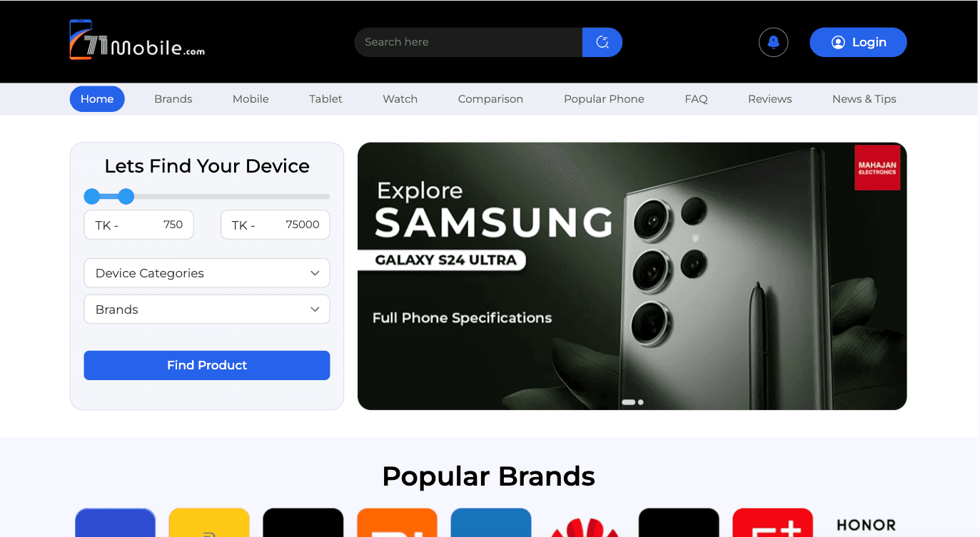Select the first banner slide indicator
Image resolution: width=980 pixels, height=537 pixels.
point(628,402)
